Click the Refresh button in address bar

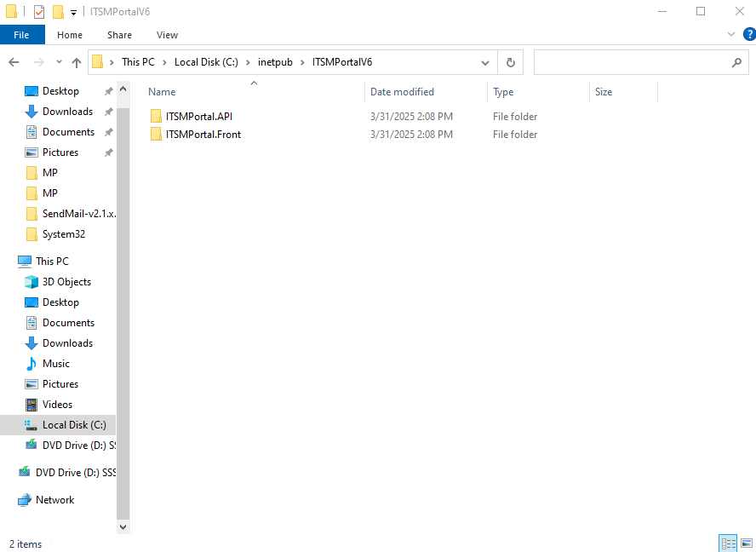pyautogui.click(x=511, y=62)
